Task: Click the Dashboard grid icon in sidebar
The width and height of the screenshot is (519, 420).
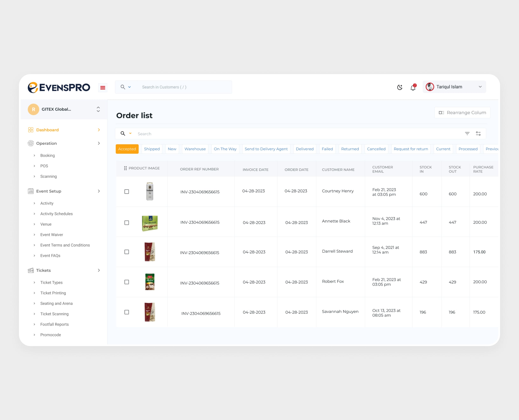Action: tap(31, 130)
